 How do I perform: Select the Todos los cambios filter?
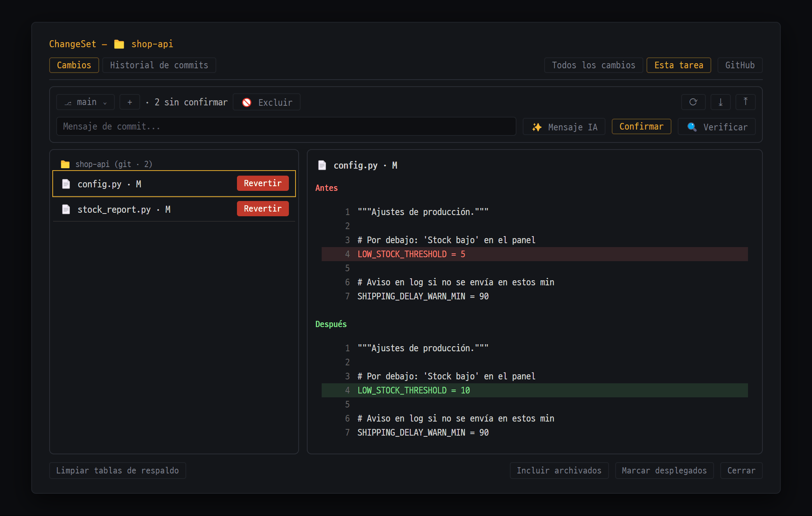click(593, 65)
